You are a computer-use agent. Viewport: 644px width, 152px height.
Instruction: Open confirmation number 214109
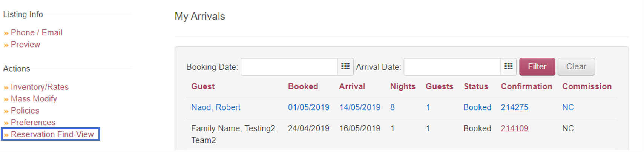514,129
